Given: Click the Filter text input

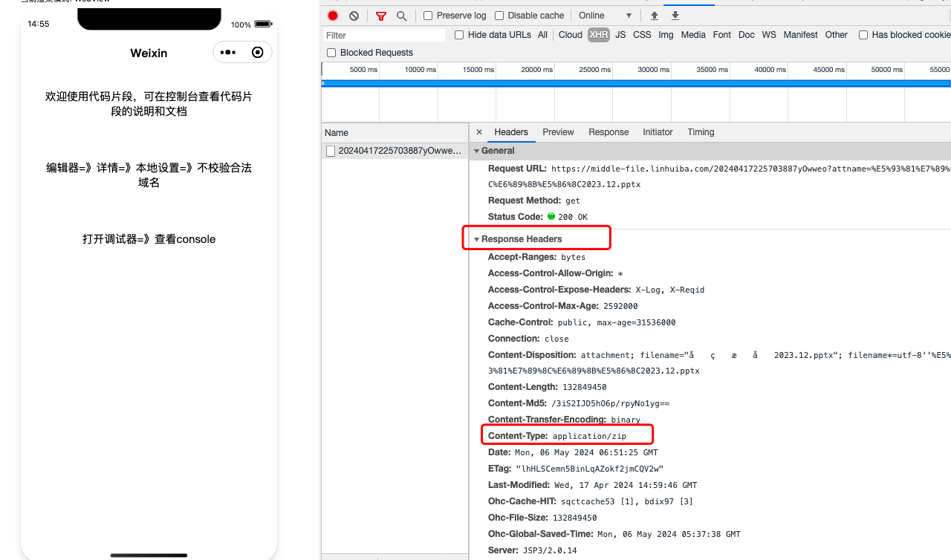Looking at the screenshot, I should 384,35.
